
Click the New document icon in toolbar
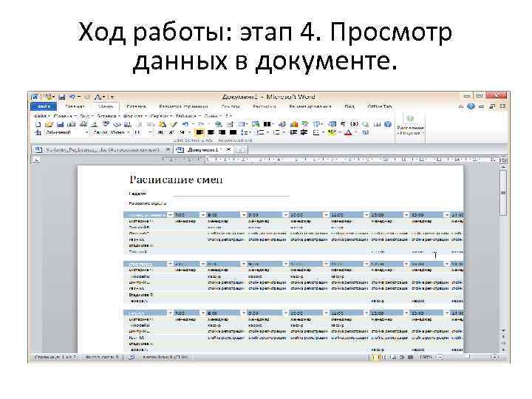point(38,125)
